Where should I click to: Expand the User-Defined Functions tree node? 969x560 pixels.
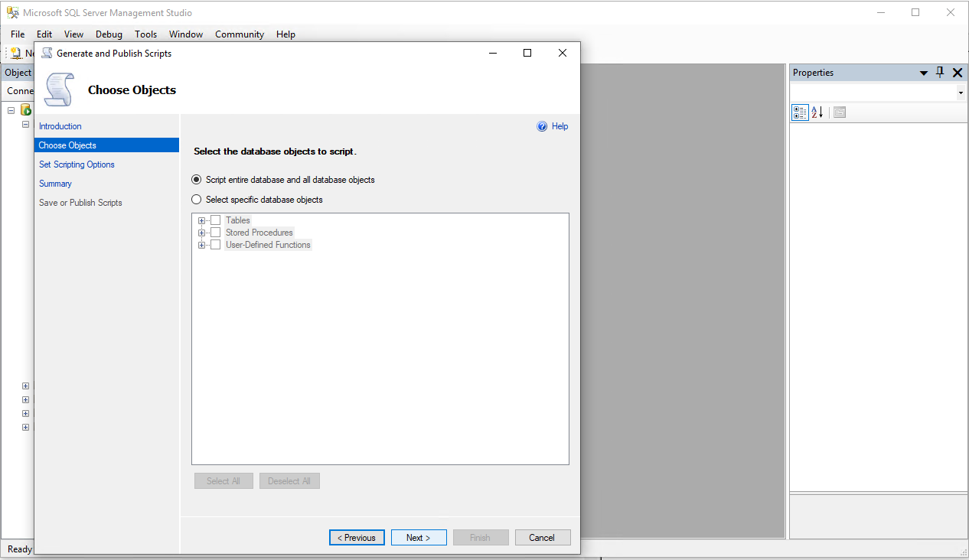click(x=202, y=245)
